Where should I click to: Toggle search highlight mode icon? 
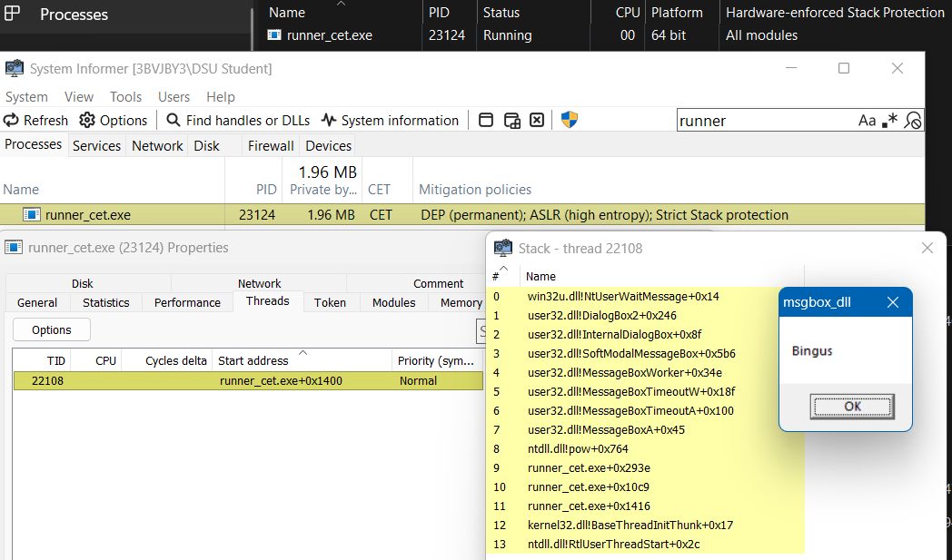pyautogui.click(x=913, y=121)
